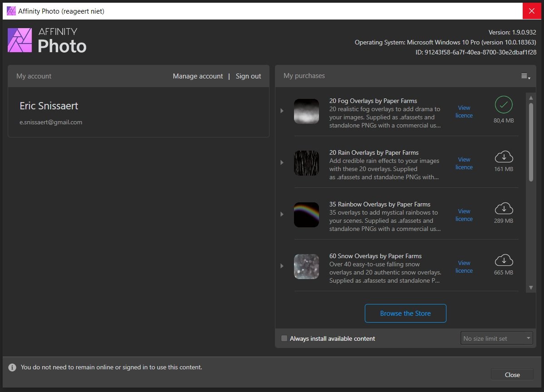Sign out of the account
This screenshot has height=392, width=544.
pos(249,76)
